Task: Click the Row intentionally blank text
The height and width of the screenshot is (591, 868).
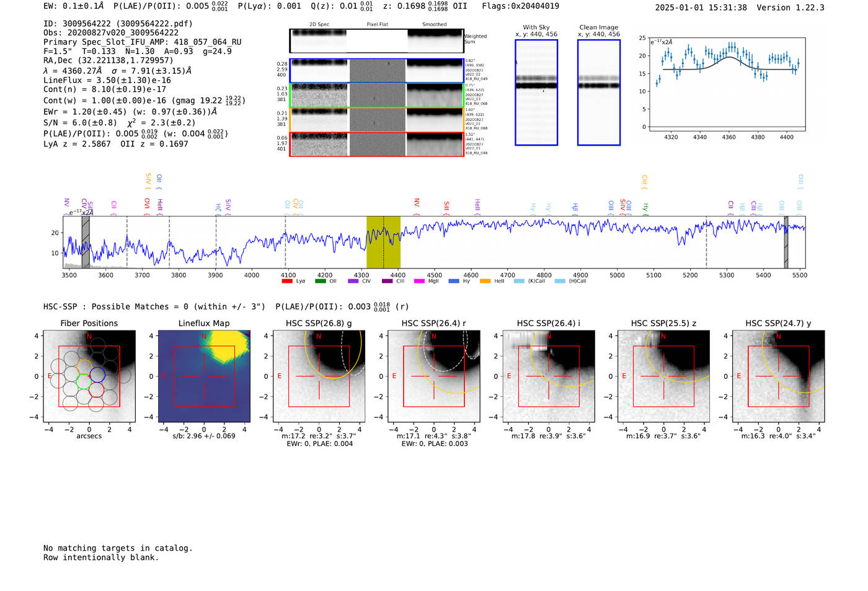Action: (101, 558)
